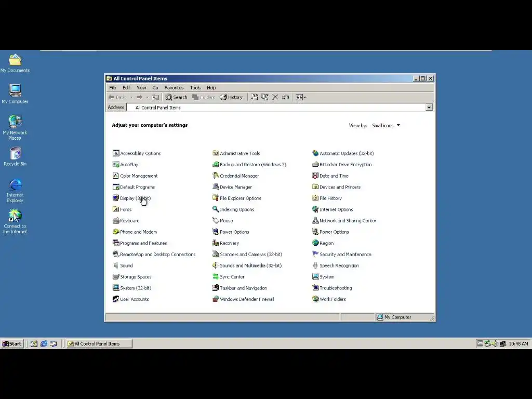Select My Network Places desktop icon
The width and height of the screenshot is (532, 399).
[x=15, y=128]
